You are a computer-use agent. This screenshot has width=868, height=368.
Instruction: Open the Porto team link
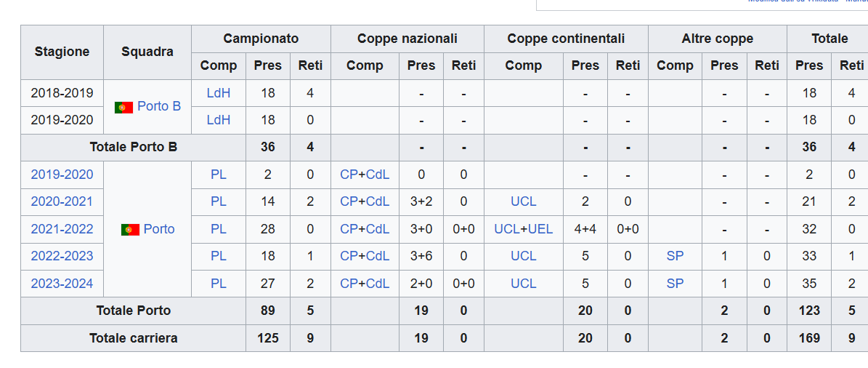point(159,229)
